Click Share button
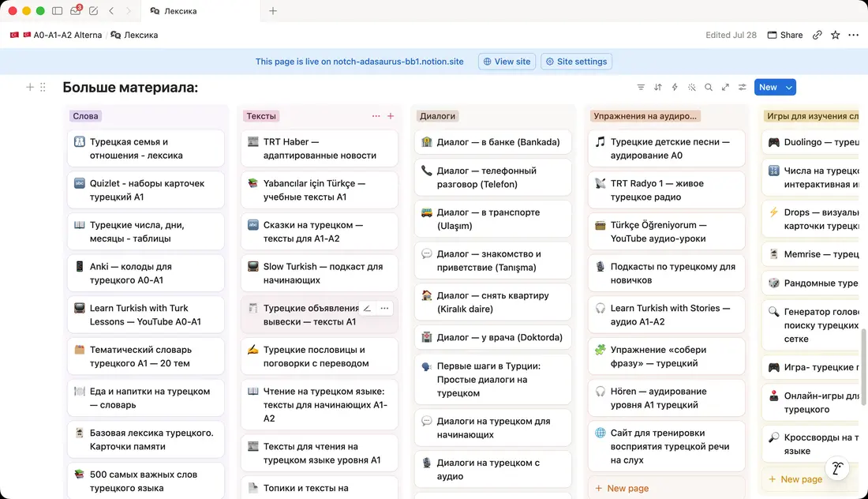Image resolution: width=868 pixels, height=499 pixels. point(785,35)
